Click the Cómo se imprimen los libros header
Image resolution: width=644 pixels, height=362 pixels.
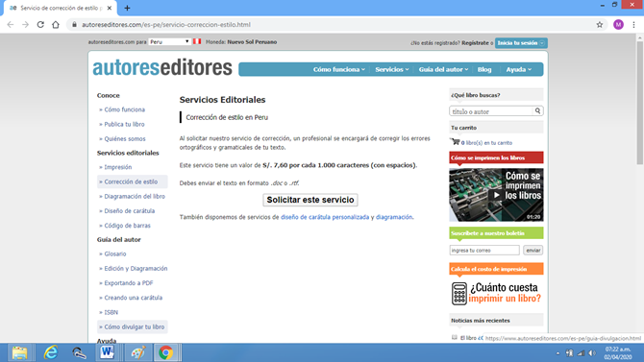(x=496, y=157)
